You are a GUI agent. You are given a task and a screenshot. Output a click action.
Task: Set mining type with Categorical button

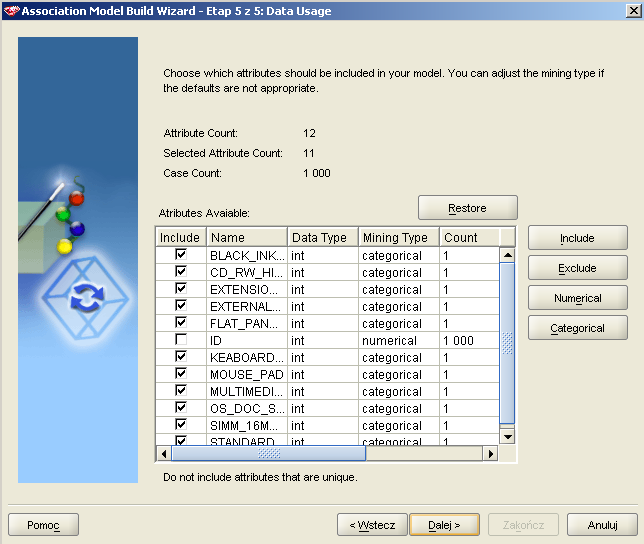pos(577,328)
